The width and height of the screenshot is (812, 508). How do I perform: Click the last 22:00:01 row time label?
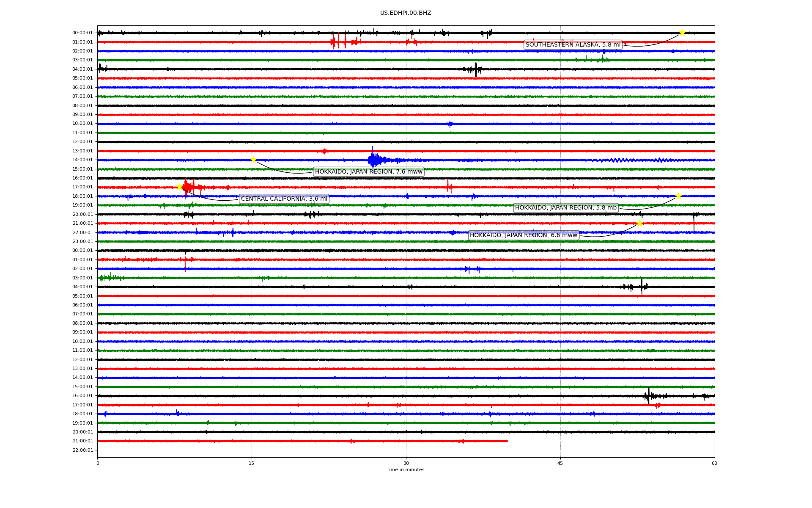point(82,450)
